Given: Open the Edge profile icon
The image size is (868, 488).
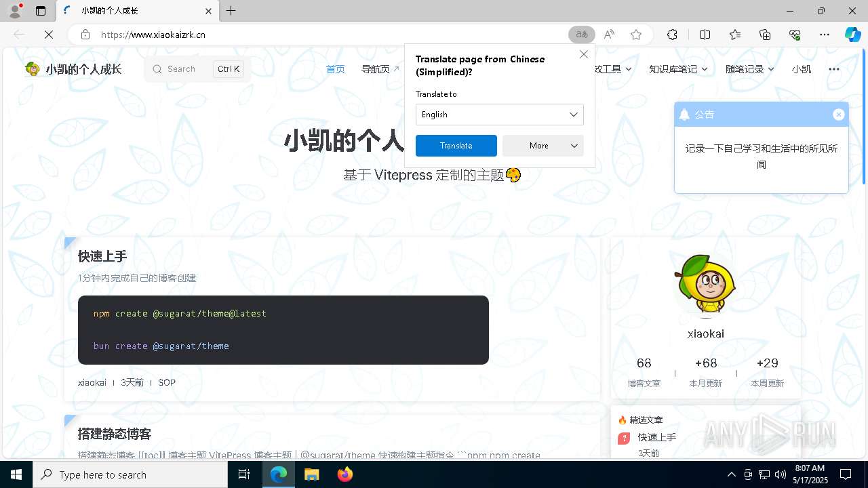Looking at the screenshot, I should 15,11.
